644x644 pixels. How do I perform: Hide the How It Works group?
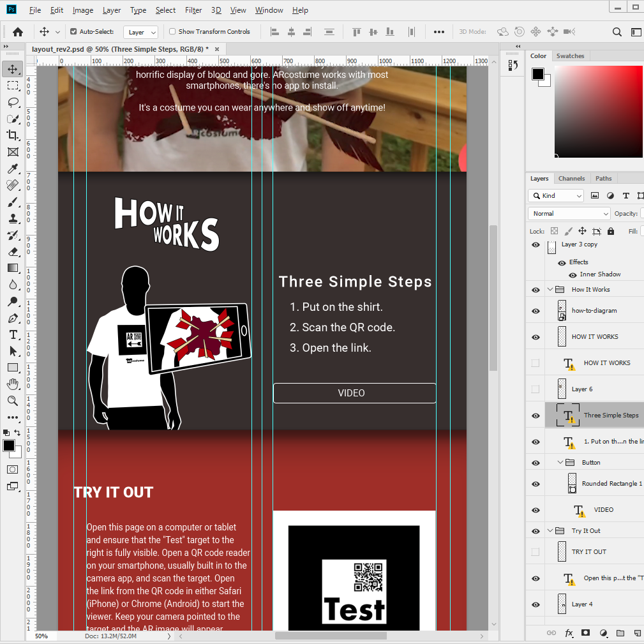(x=535, y=290)
